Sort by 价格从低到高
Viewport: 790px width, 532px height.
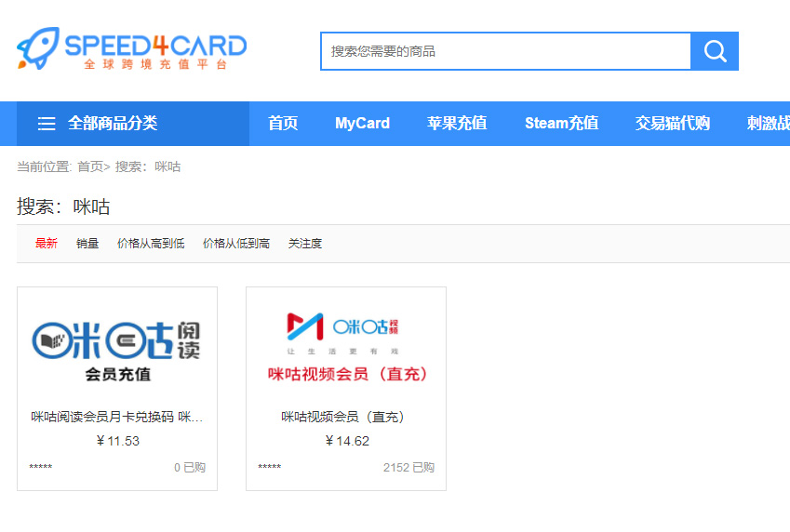(236, 244)
